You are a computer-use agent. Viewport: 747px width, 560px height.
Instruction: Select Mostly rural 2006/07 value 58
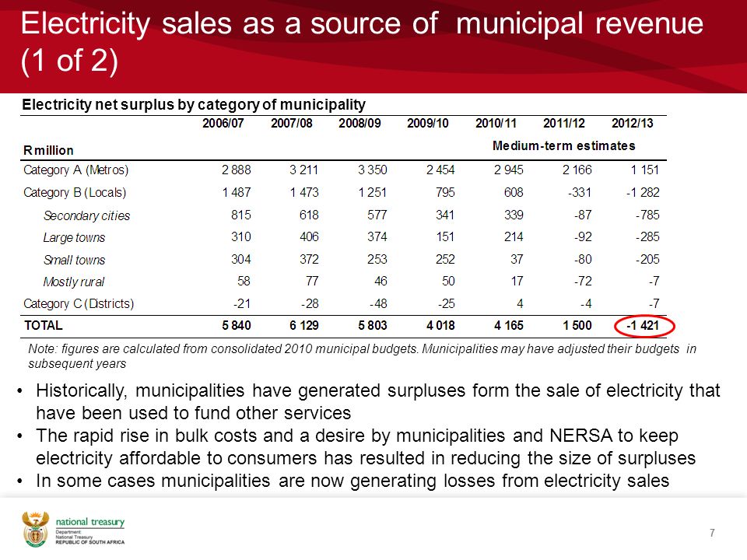coord(244,281)
